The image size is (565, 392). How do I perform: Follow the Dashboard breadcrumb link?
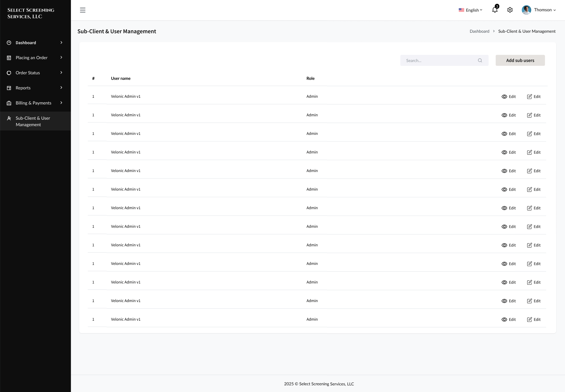pyautogui.click(x=479, y=31)
